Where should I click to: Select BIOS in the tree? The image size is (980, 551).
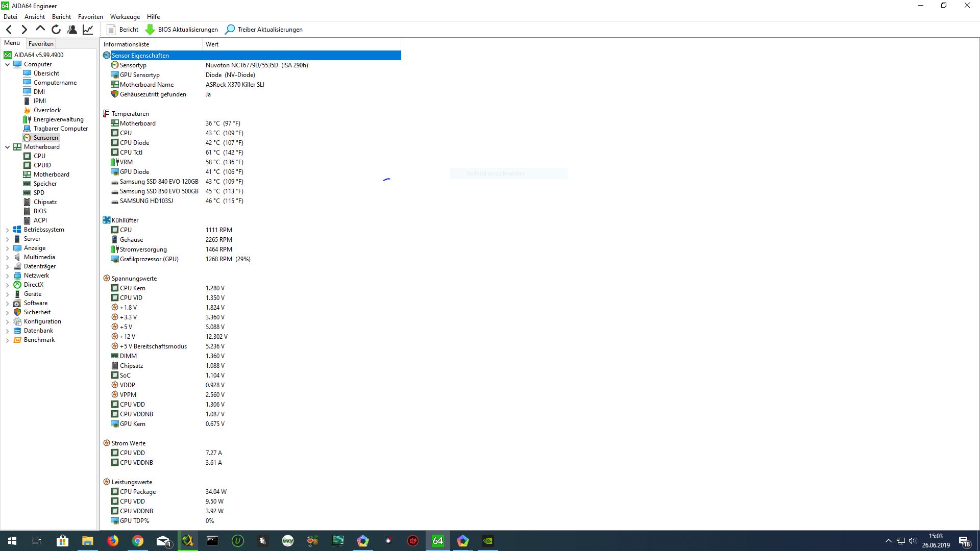(40, 211)
